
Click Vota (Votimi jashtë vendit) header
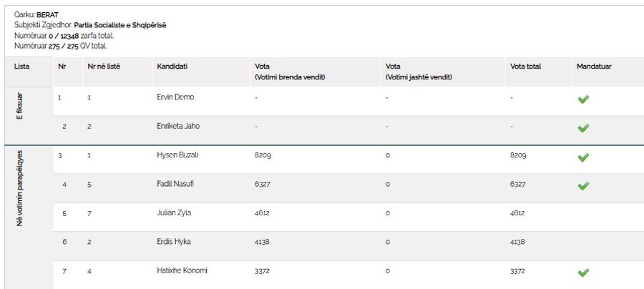click(x=419, y=72)
